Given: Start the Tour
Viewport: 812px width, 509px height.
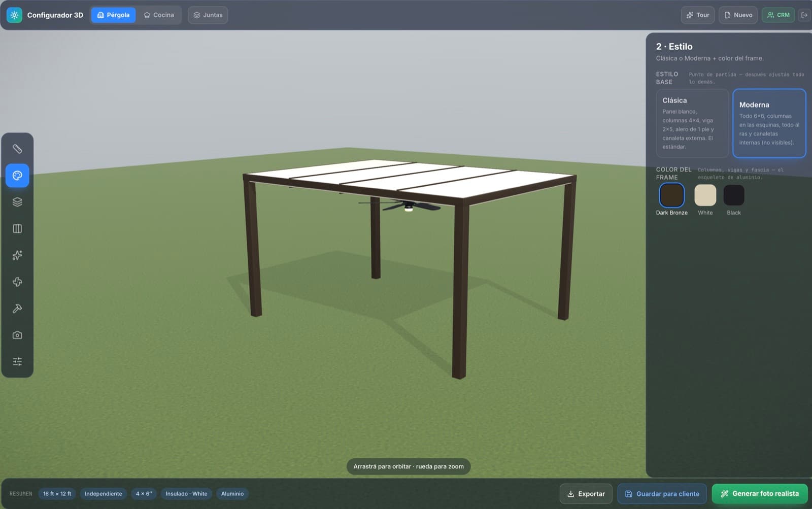Looking at the screenshot, I should click(698, 15).
